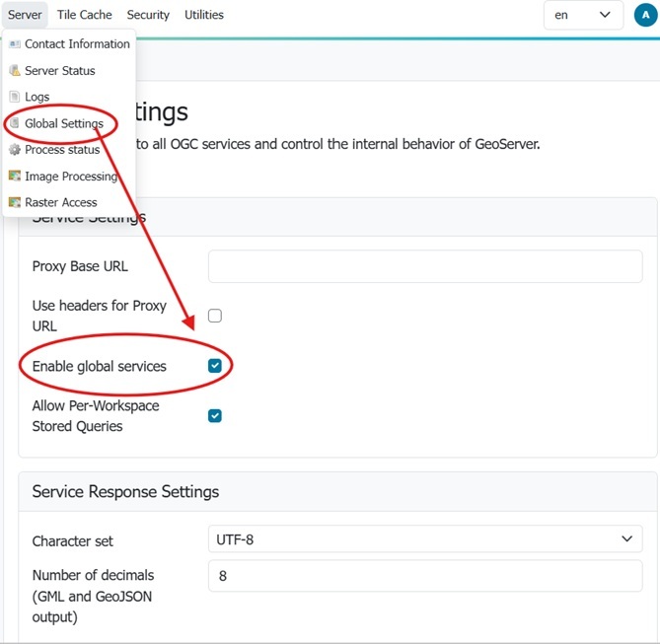The image size is (660, 644).
Task: Click the Proxy Base URL input field
Action: click(x=424, y=266)
